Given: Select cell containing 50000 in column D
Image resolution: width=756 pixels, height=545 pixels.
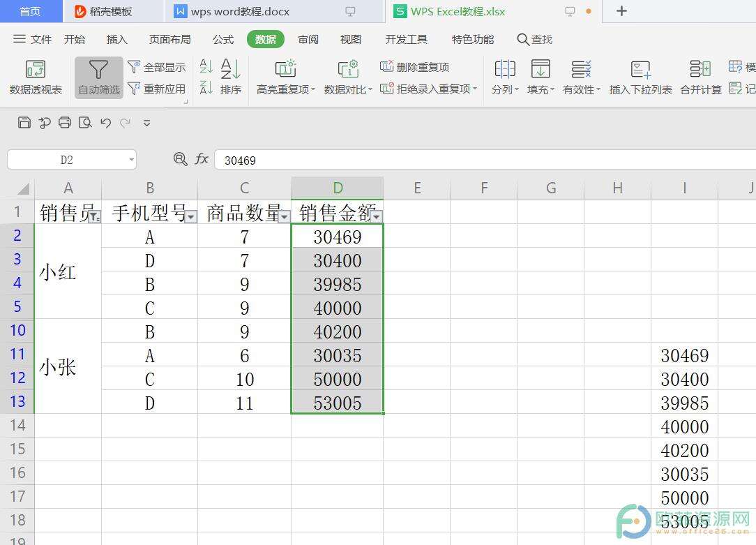Looking at the screenshot, I should click(338, 380).
